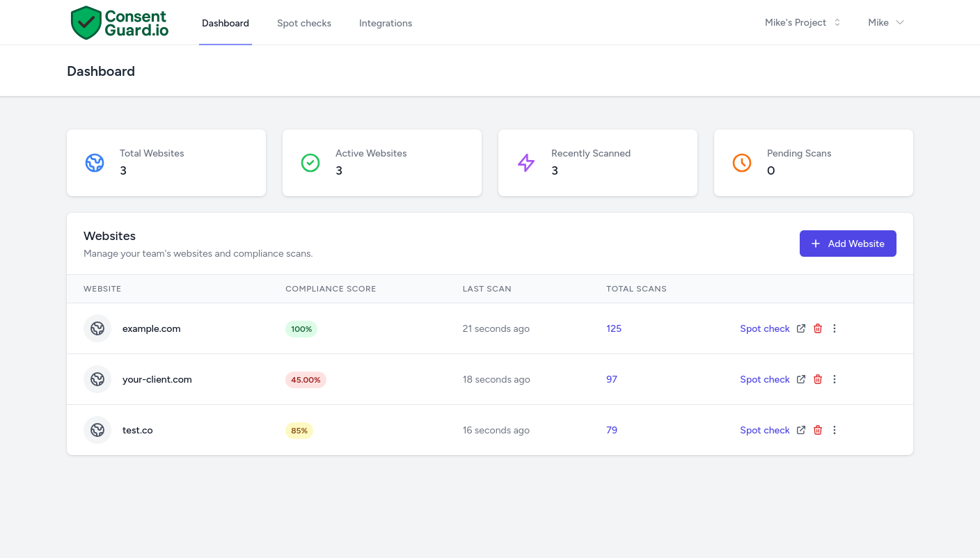This screenshot has height=558, width=980.
Task: Click the 45.00% compliance badge for your-client.com
Action: click(306, 379)
